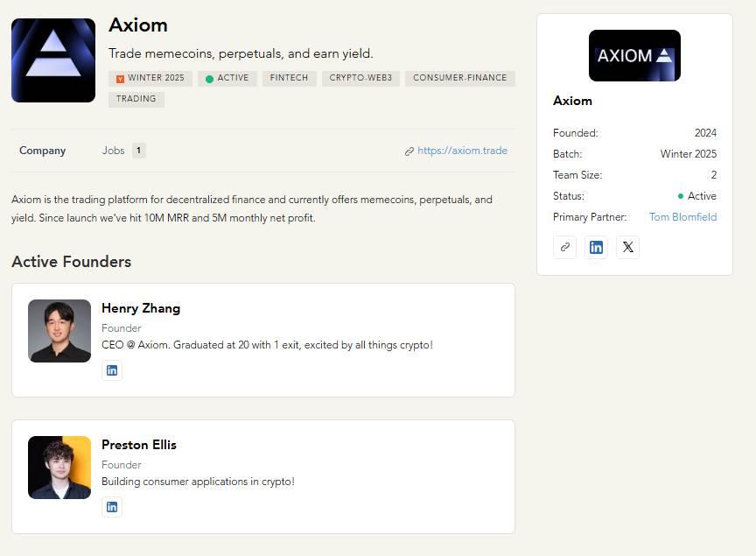756x556 pixels.
Task: Switch to the Jobs tab
Action: (x=113, y=151)
